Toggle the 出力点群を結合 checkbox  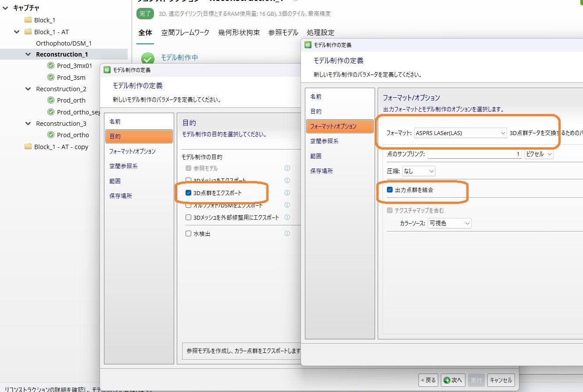pyautogui.click(x=390, y=190)
